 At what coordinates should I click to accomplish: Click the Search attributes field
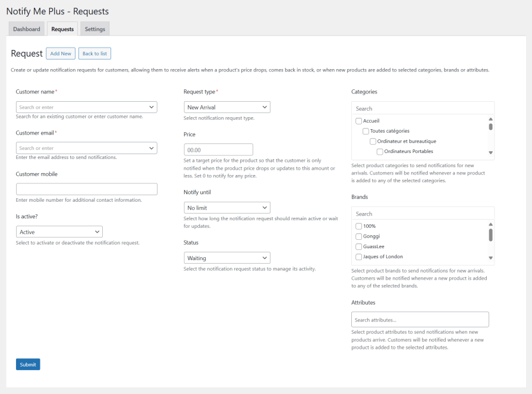coord(420,320)
